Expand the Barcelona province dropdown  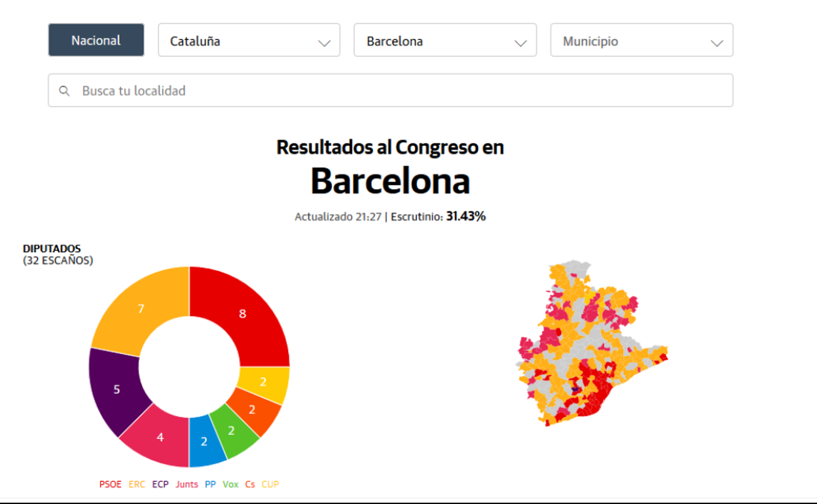(445, 41)
